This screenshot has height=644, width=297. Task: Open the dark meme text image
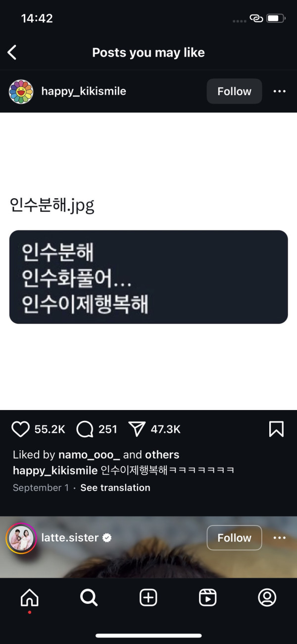pos(148,277)
